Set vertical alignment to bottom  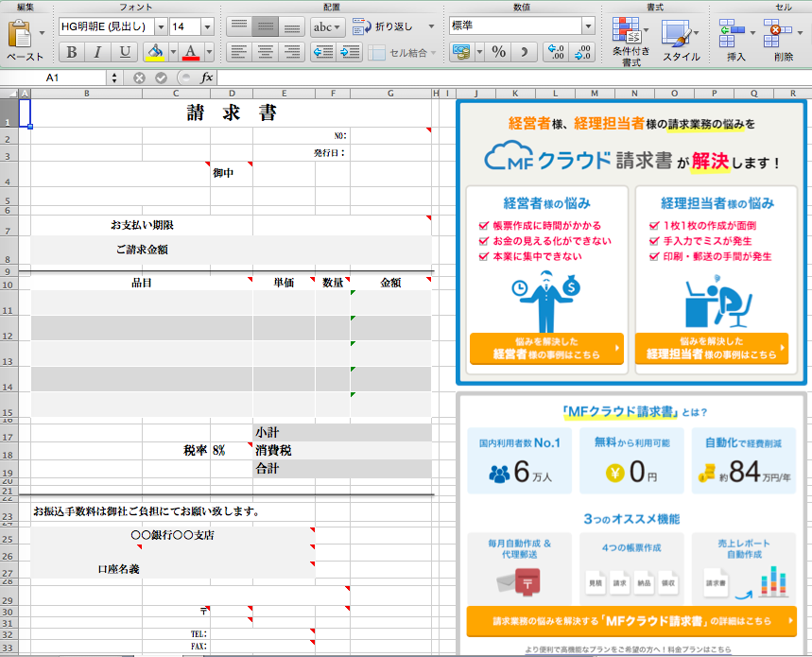coord(291,26)
